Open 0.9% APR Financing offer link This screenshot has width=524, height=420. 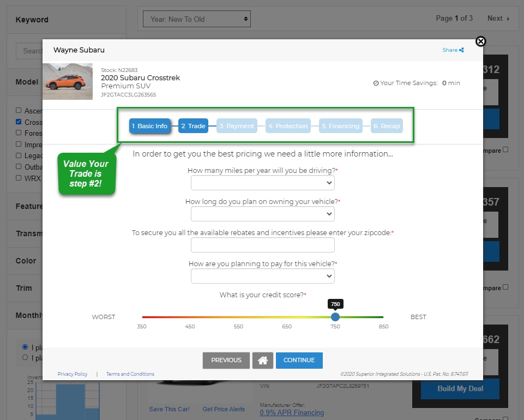click(x=292, y=413)
